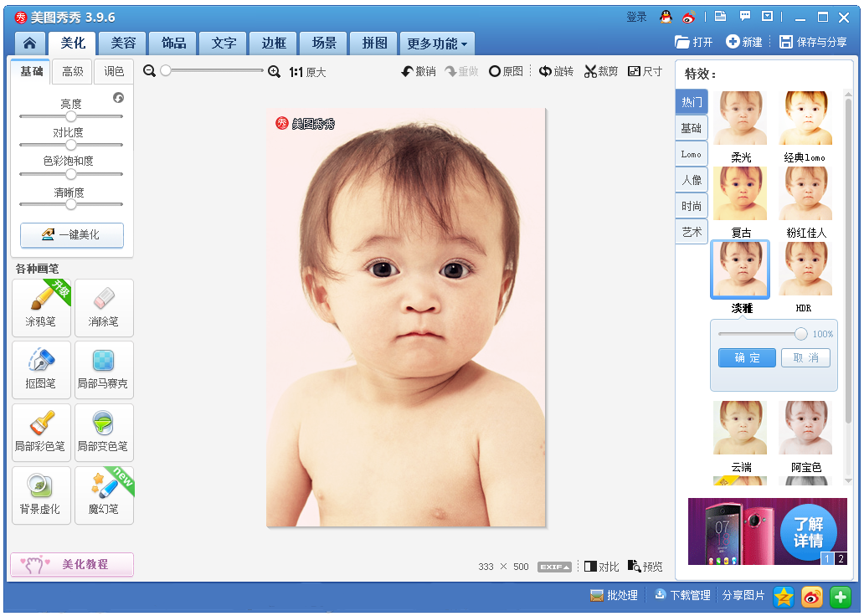Select the 局部马赛克 mosaic tool
The width and height of the screenshot is (864, 616).
click(x=104, y=369)
